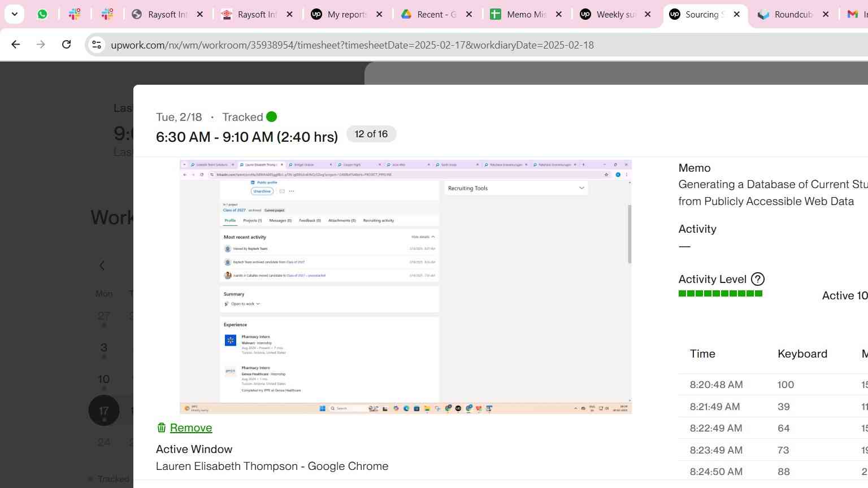
Task: Click the Memo heading text
Action: pyautogui.click(x=695, y=168)
